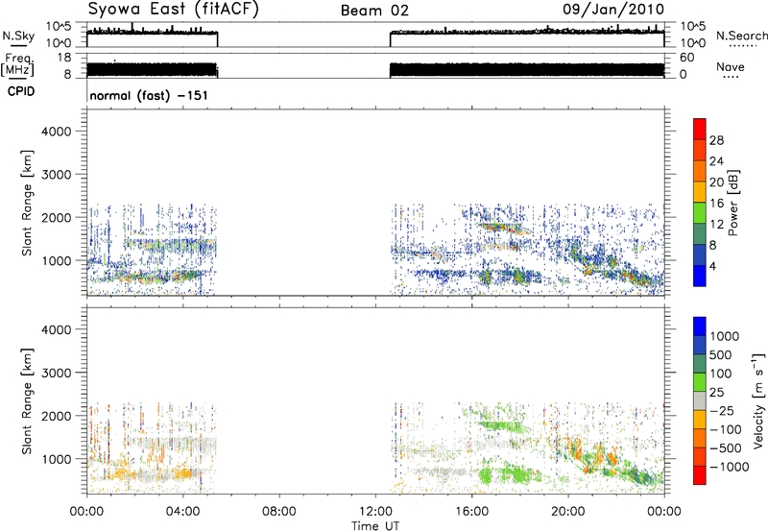Click the '-1000' tick on the Velocity colorbar
The height and width of the screenshot is (532, 768).
[729, 467]
